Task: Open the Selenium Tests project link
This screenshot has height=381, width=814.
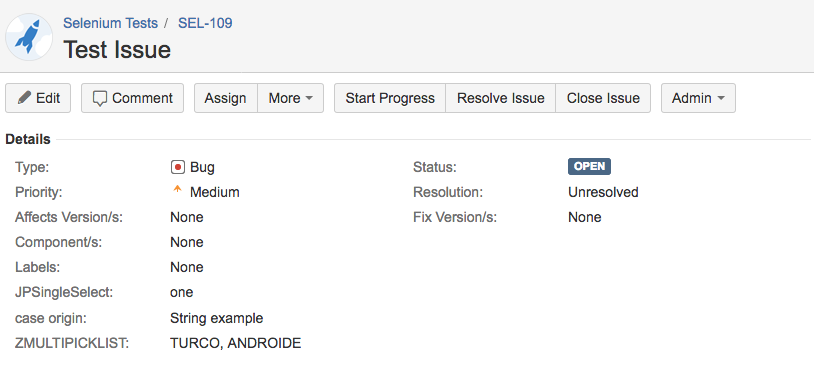Action: 111,23
